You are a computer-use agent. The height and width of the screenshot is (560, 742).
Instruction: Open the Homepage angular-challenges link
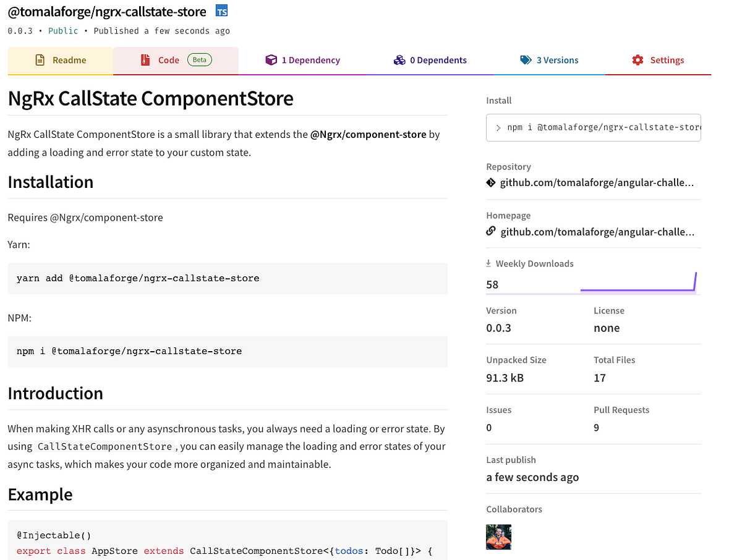point(597,231)
